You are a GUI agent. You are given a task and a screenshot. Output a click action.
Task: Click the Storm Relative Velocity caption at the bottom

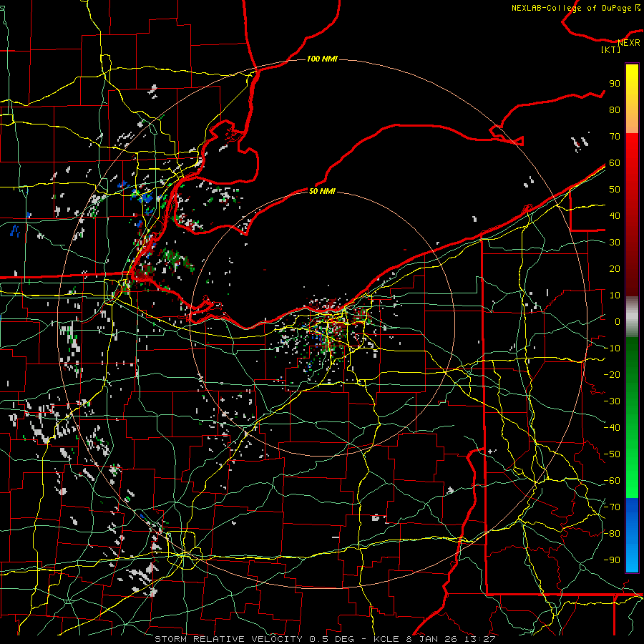325,639
